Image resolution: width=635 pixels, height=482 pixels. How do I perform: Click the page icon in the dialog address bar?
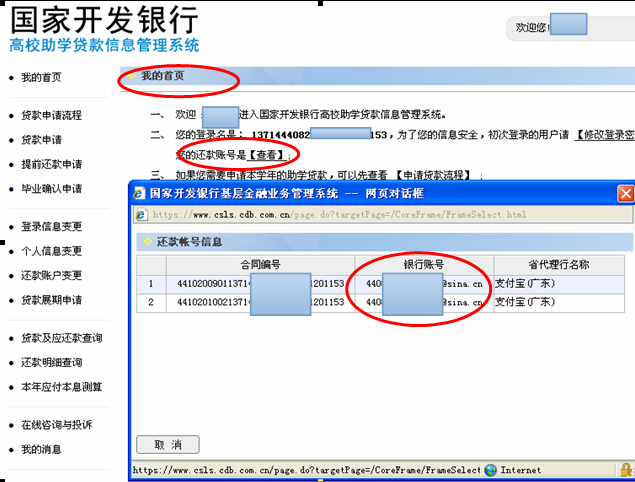click(x=141, y=215)
